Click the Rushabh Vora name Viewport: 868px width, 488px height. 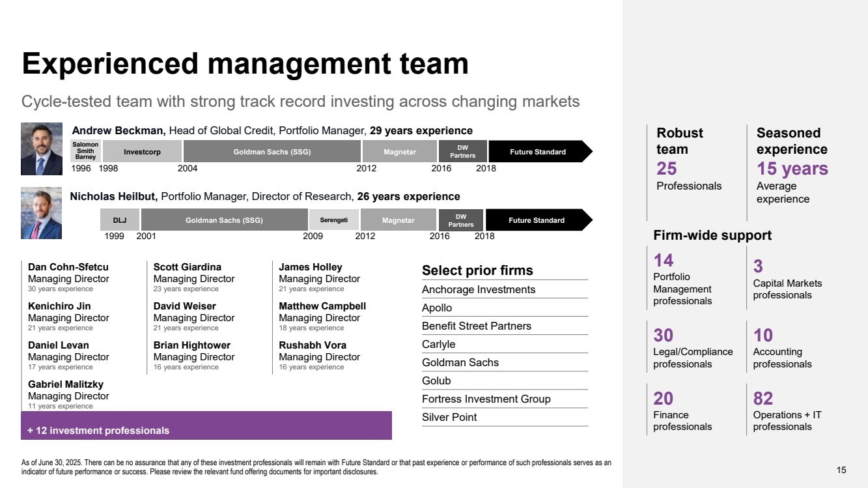pyautogui.click(x=313, y=345)
